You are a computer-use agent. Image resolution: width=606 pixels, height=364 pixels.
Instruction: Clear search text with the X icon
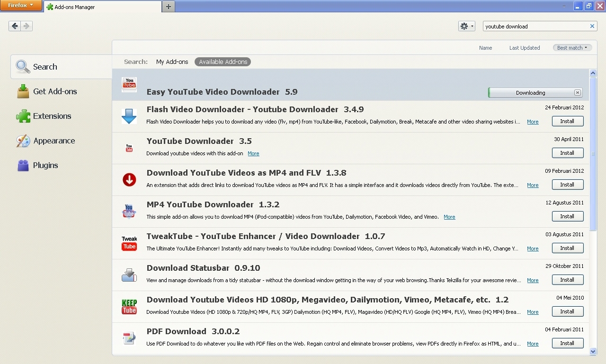tap(592, 27)
